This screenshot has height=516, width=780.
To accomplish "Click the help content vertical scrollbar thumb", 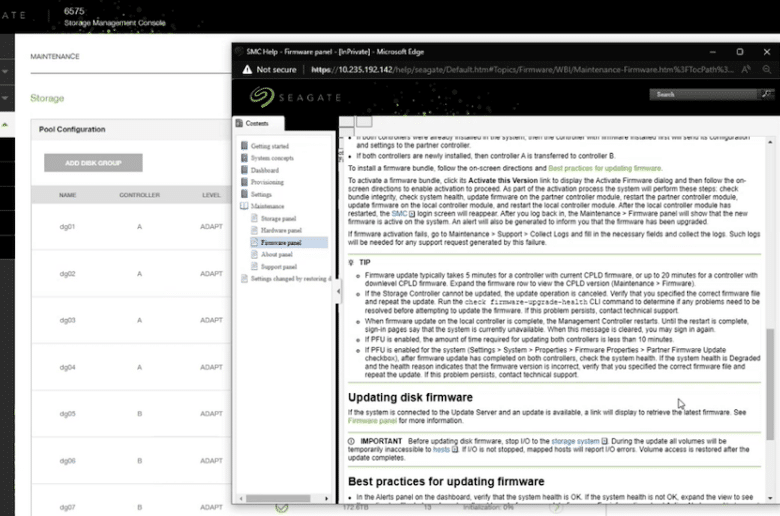I will [x=770, y=384].
